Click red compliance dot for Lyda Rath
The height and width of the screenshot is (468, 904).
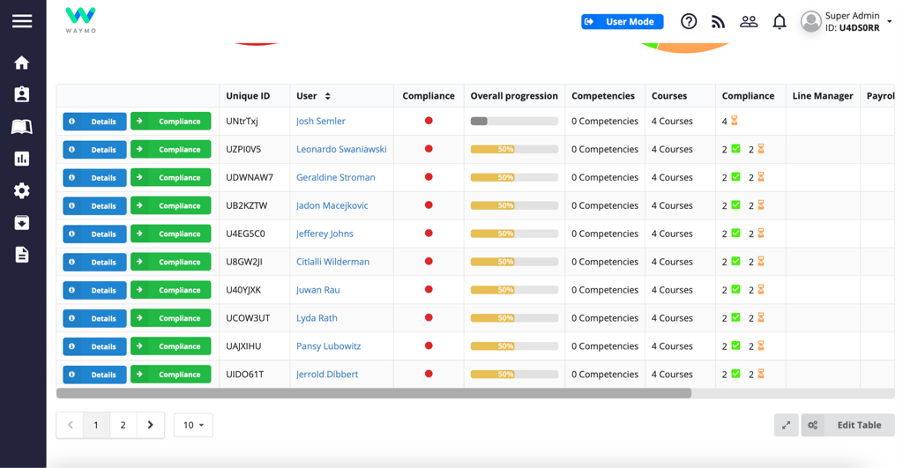click(x=428, y=318)
